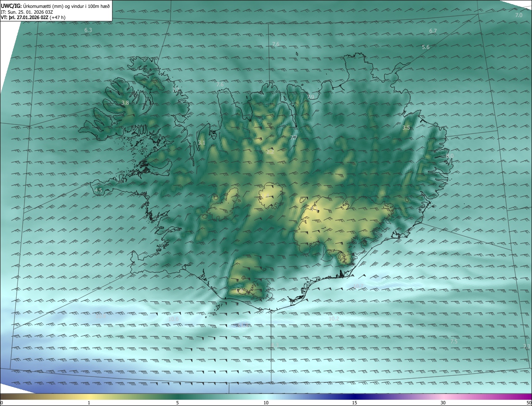532x406 pixels.
Task: Click the 5.6 value label on the map
Action: [x=426, y=47]
